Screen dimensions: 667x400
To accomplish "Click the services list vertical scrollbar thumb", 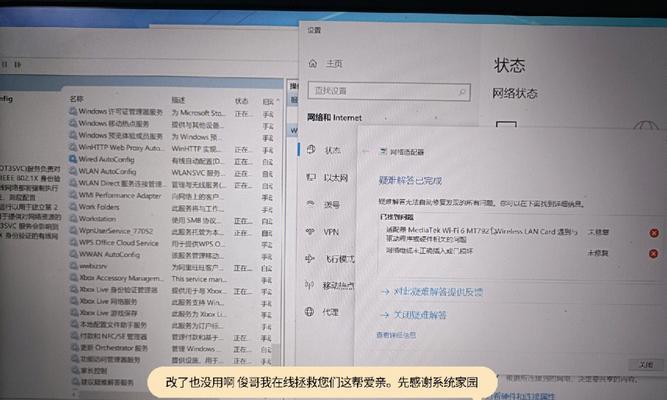I will [277, 355].
